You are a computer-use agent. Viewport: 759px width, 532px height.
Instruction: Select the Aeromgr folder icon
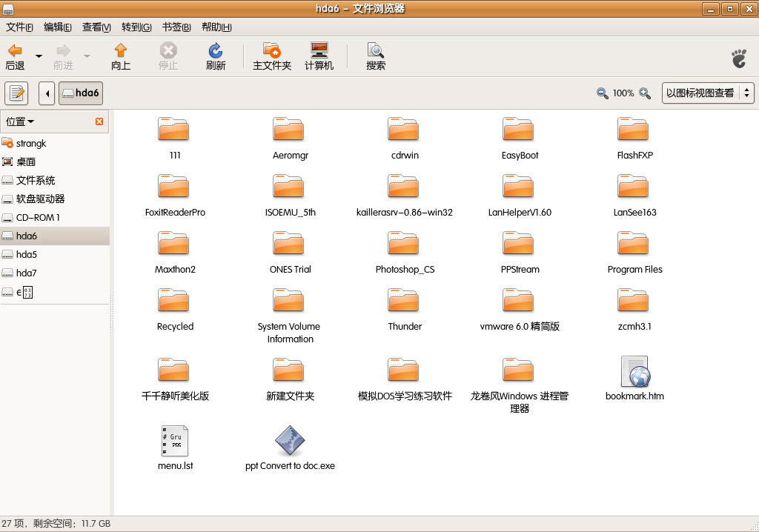(288, 129)
